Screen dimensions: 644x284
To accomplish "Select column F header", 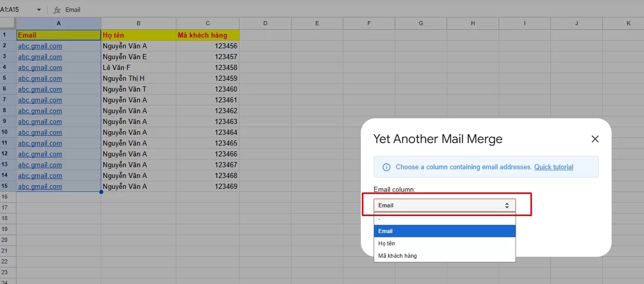I will click(x=369, y=23).
